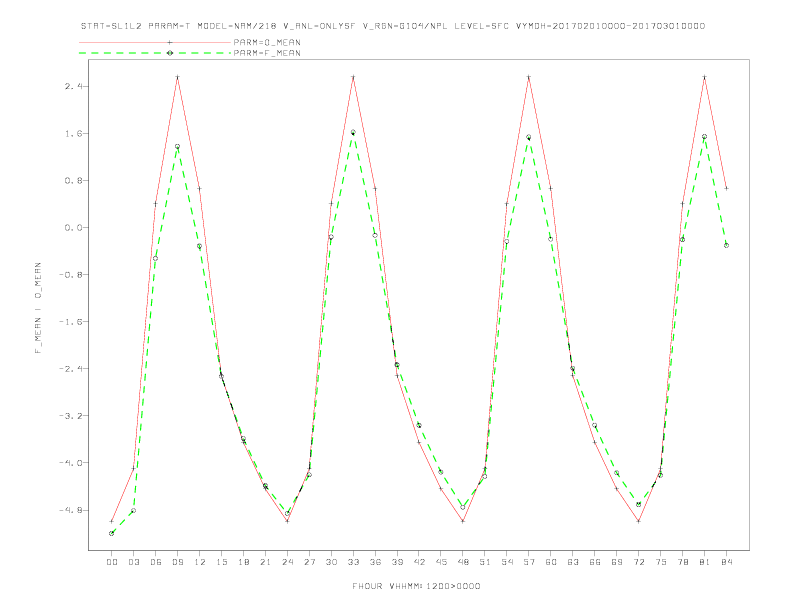The height and width of the screenshot is (612, 792).
Task: Click the x-axis tick label 57
Action: [x=529, y=562]
